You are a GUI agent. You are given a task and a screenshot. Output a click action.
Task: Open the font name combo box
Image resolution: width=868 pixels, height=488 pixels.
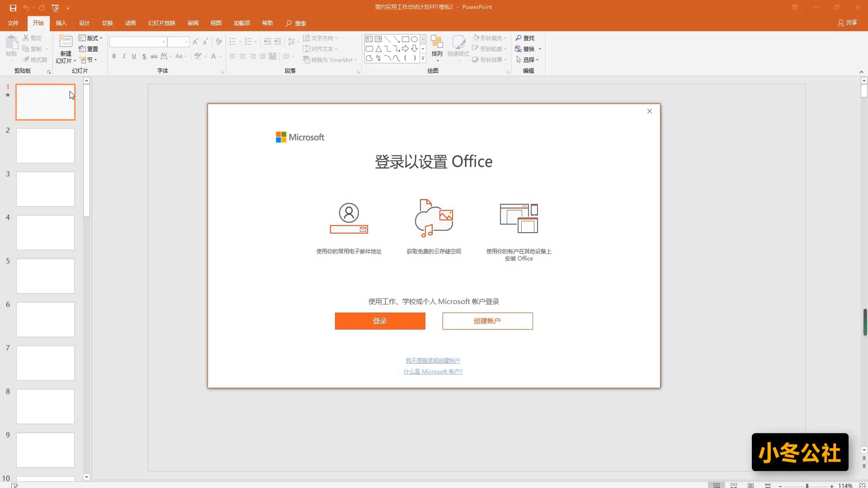coord(138,42)
